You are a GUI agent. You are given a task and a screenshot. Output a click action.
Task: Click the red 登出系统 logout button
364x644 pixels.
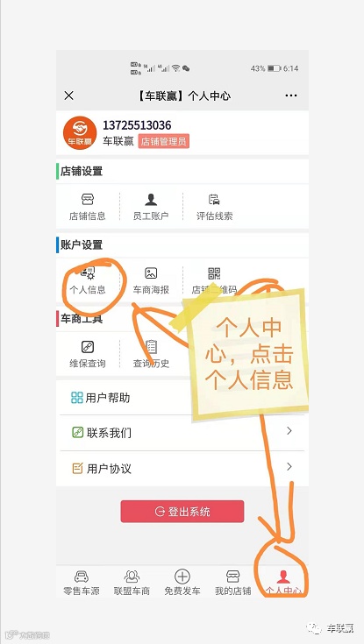coord(182,512)
